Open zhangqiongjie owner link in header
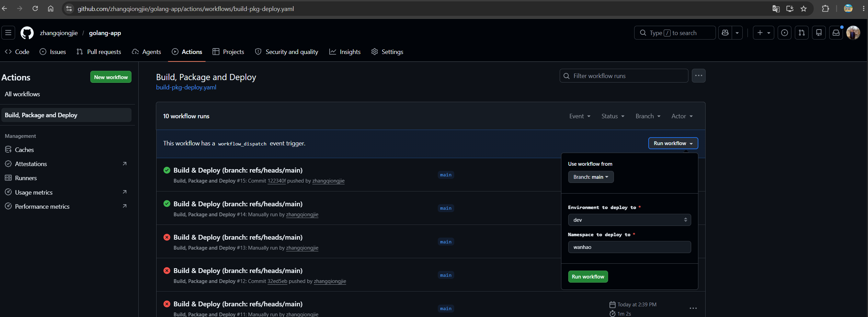Image resolution: width=868 pixels, height=317 pixels. (x=59, y=33)
